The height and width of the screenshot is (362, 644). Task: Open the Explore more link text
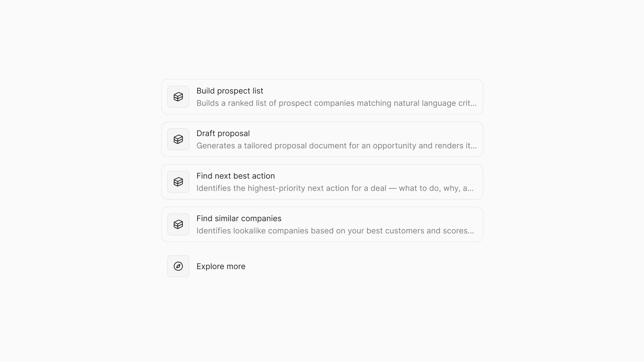pyautogui.click(x=221, y=266)
